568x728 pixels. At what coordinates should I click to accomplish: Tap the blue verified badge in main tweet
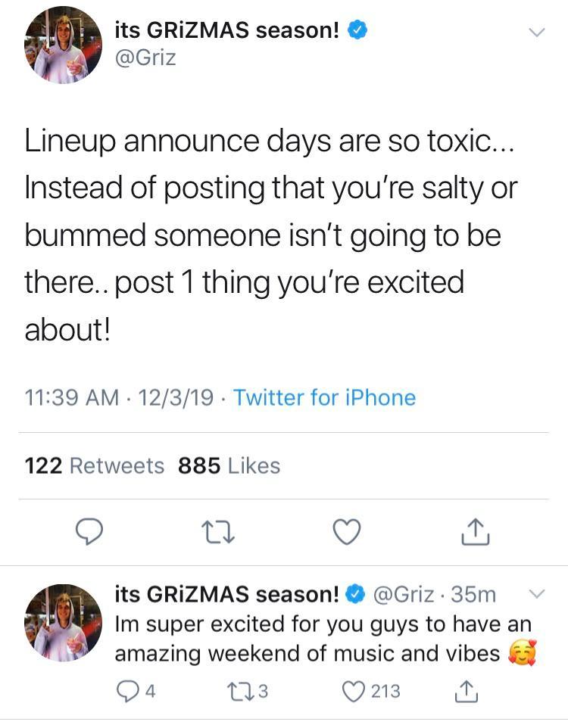pos(357,30)
